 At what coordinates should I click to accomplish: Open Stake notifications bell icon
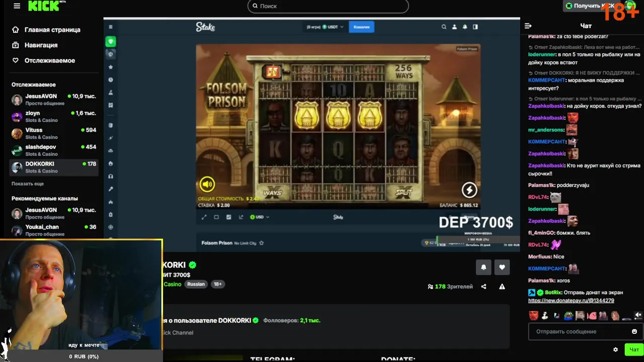[x=465, y=27]
